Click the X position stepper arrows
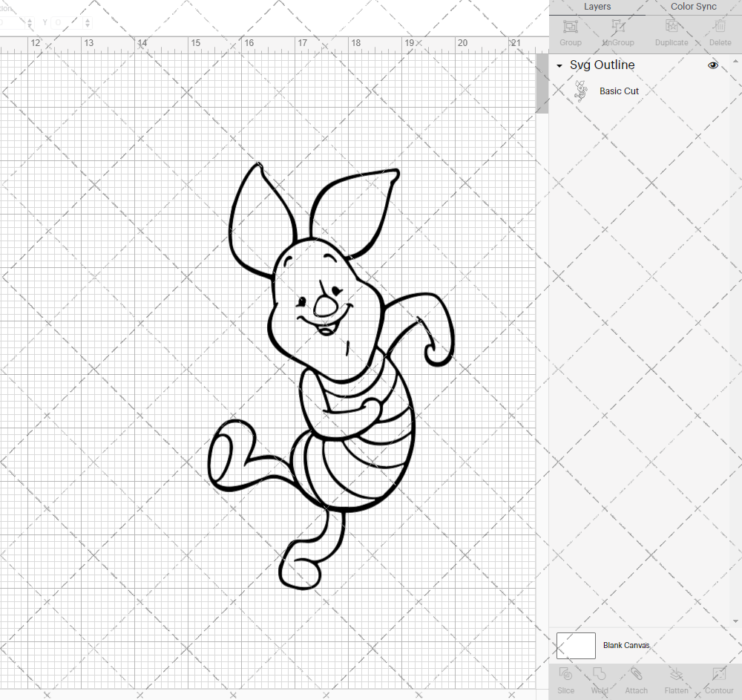 pyautogui.click(x=30, y=22)
